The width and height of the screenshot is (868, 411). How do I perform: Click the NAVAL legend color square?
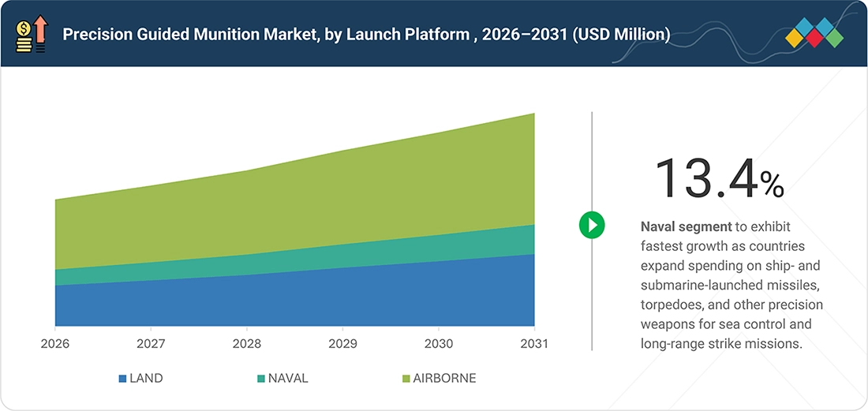[261, 379]
